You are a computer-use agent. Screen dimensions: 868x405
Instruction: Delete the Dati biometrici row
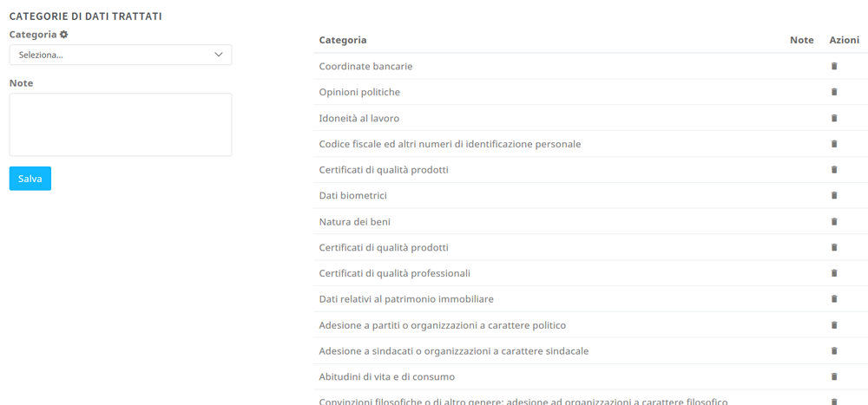[834, 195]
